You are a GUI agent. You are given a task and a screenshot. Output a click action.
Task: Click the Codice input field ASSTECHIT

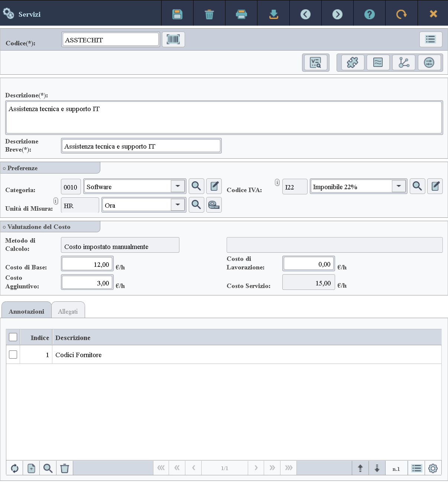pyautogui.click(x=110, y=39)
